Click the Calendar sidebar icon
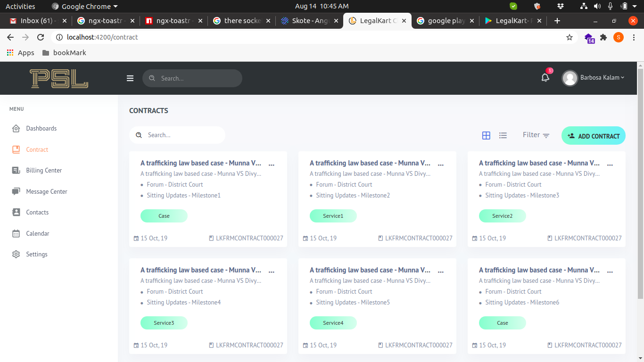644x362 pixels. (x=16, y=233)
